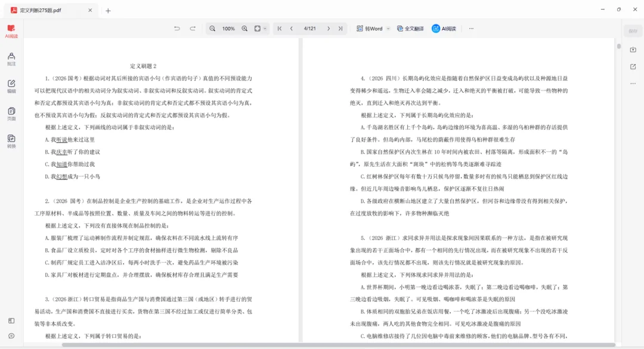This screenshot has width=644, height=349.
Task: Toggle the sidebar panel icon at bottom left
Action: click(x=11, y=320)
